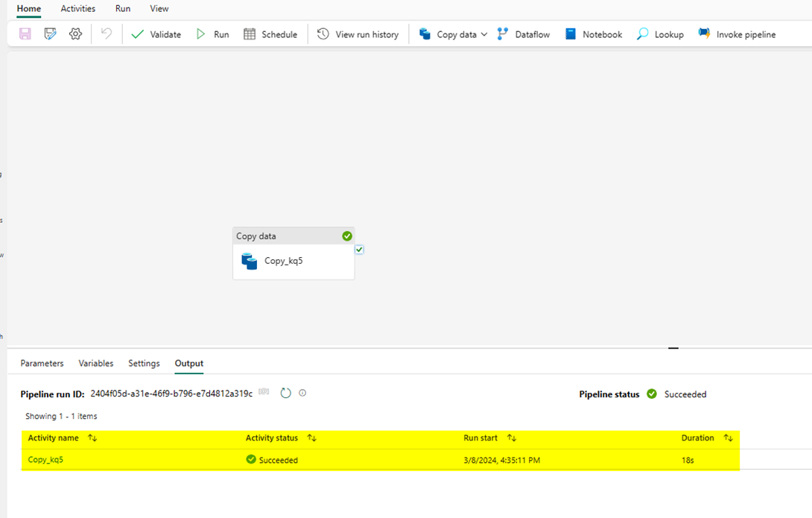Image resolution: width=812 pixels, height=518 pixels.
Task: Expand the Copy data dropdown arrow
Action: point(484,34)
